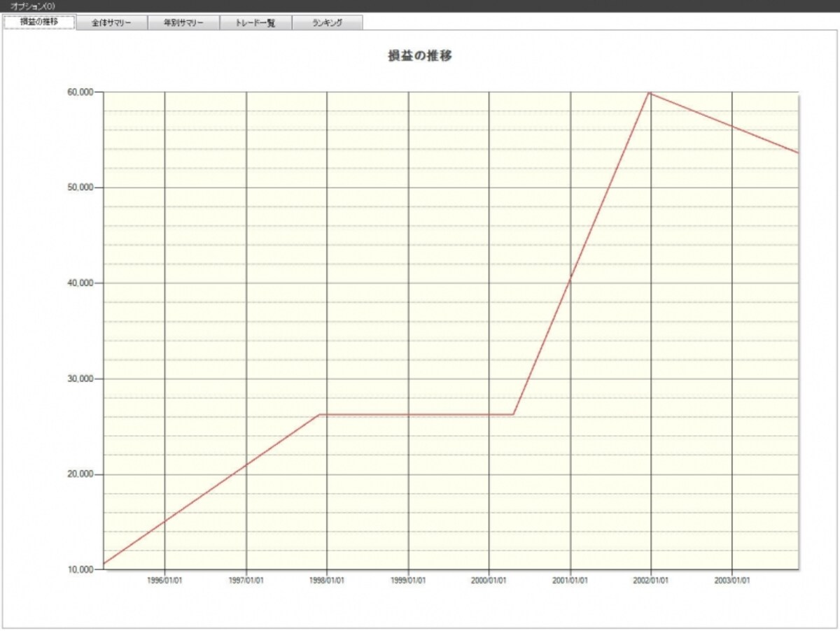Screen dimensions: 840x631
Task: Switch to the 全体サマリー tab
Action: tap(112, 22)
